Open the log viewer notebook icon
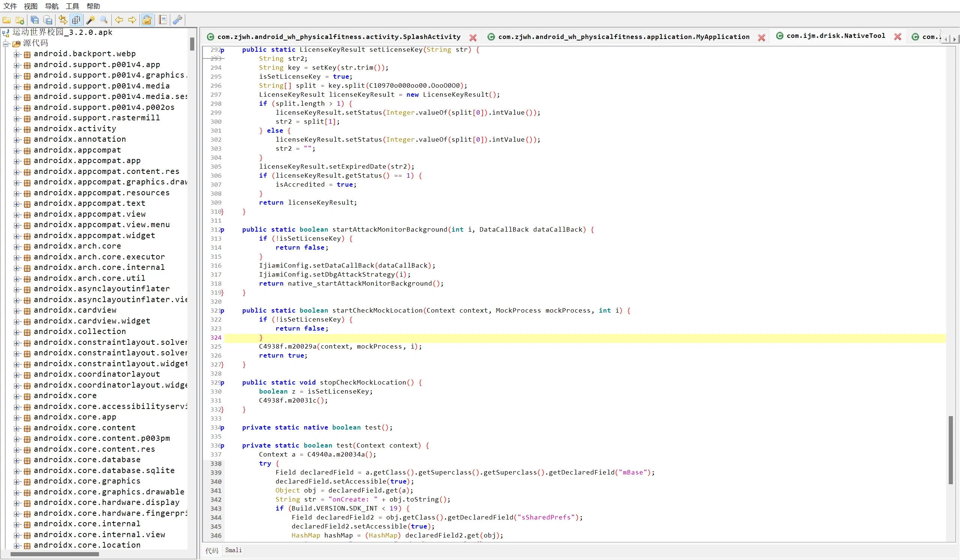This screenshot has width=960, height=560. click(163, 20)
